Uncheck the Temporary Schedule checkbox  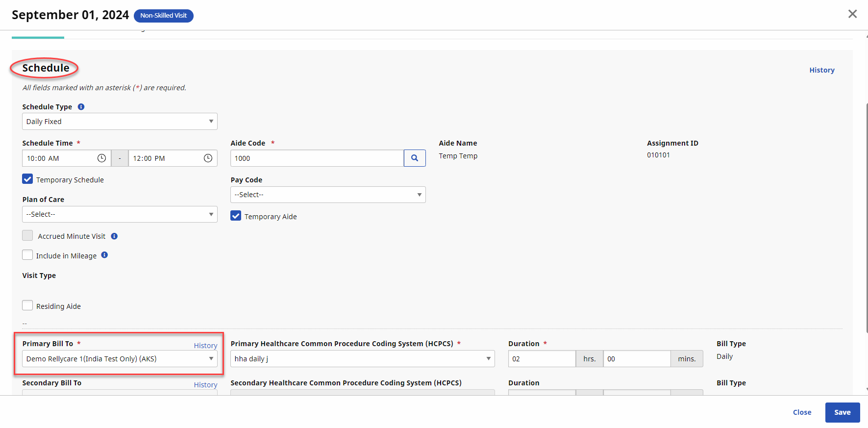(x=28, y=179)
